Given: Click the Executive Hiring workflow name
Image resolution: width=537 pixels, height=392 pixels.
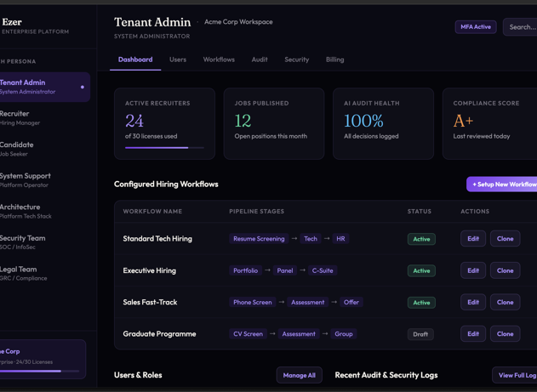Looking at the screenshot, I should coord(149,270).
